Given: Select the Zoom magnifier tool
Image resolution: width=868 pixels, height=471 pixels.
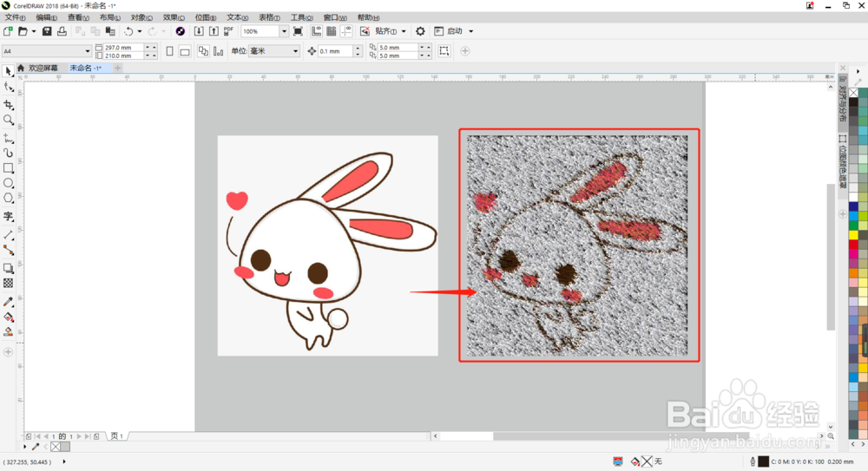Looking at the screenshot, I should click(x=9, y=120).
